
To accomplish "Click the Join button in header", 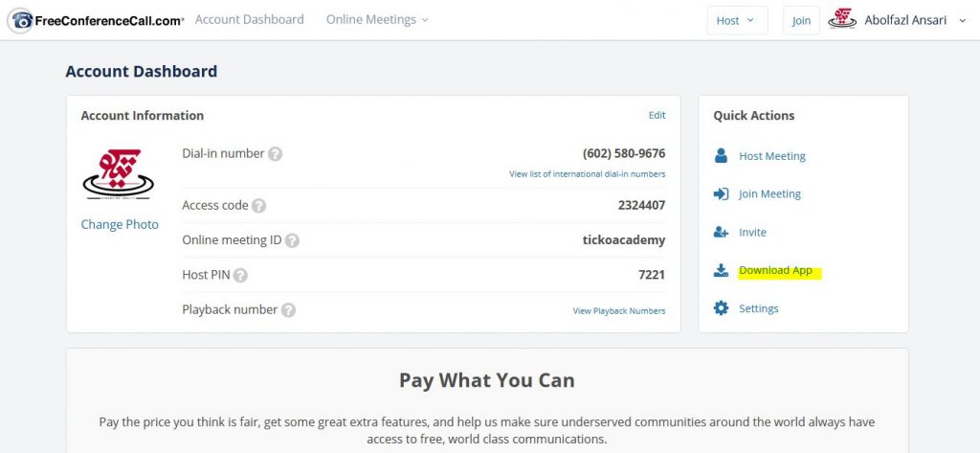I will click(x=801, y=20).
